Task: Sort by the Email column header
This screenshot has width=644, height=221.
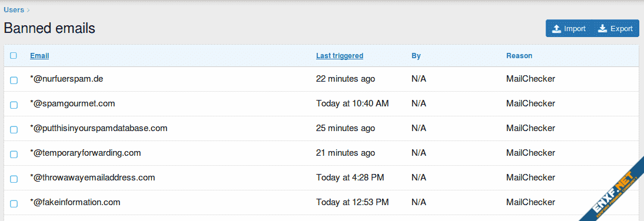Action: pyautogui.click(x=39, y=56)
